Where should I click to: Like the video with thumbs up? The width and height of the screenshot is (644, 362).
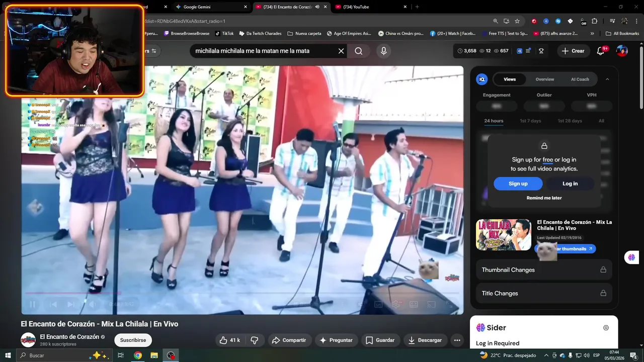point(229,340)
